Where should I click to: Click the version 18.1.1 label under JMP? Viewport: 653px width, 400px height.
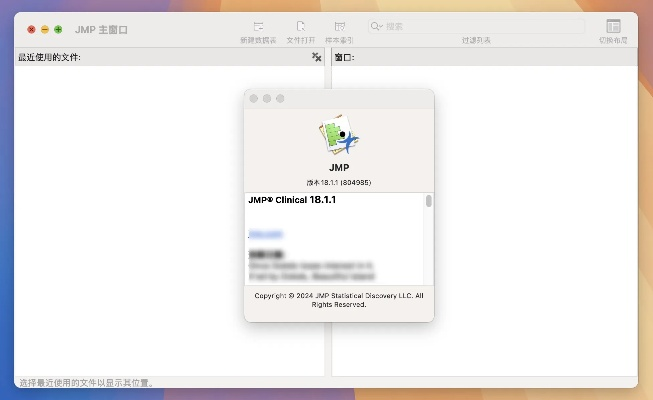tap(339, 183)
